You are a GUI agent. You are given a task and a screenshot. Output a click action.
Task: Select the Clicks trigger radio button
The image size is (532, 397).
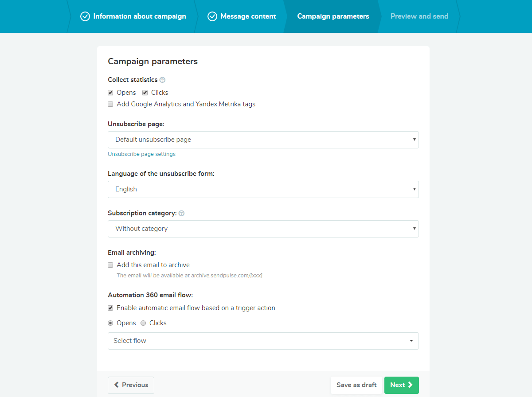coord(143,323)
